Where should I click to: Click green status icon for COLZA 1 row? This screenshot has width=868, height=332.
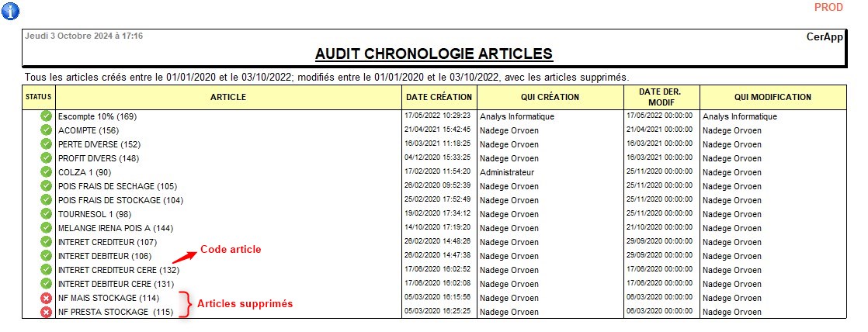(x=46, y=172)
